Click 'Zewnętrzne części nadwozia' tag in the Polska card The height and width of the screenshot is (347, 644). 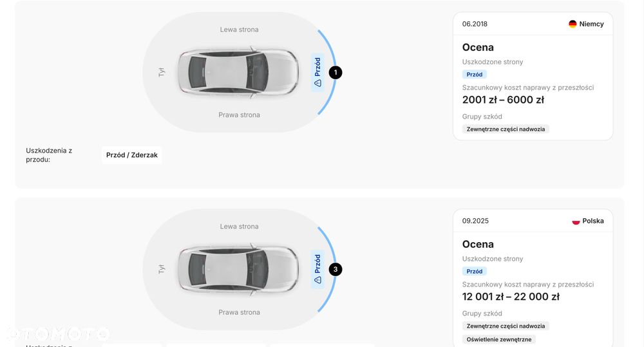(x=506, y=326)
